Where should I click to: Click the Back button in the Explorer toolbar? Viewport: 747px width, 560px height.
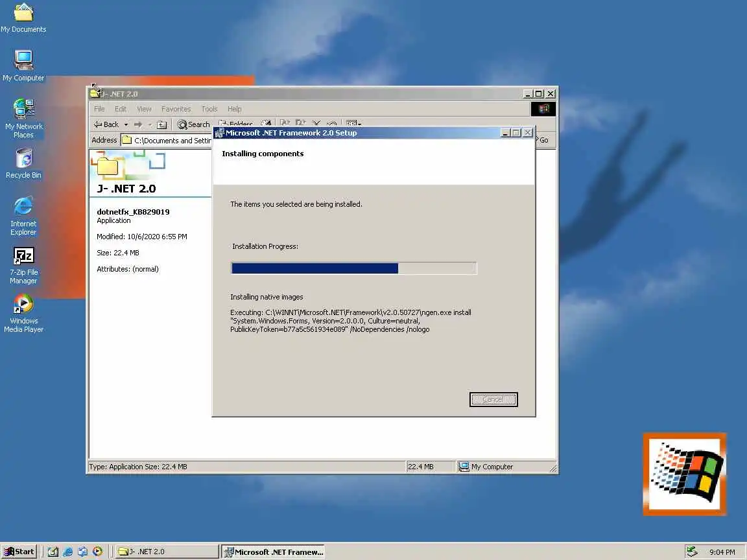click(106, 124)
